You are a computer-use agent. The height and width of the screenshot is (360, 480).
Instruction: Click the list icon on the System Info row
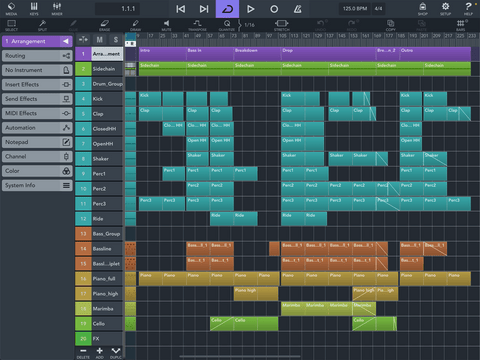(x=66, y=185)
